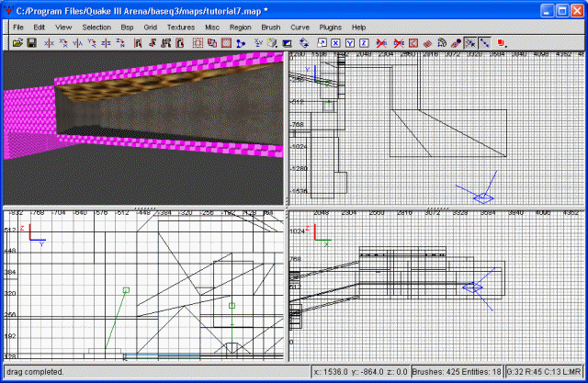Activate the Patch Bend mode

click(x=441, y=43)
